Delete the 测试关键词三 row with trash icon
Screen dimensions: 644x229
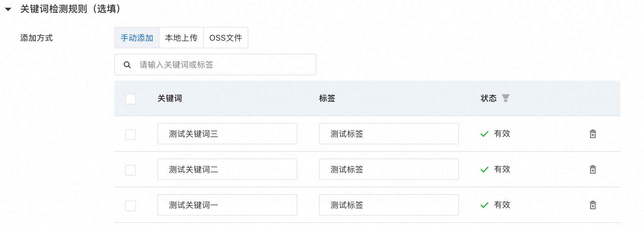(x=593, y=134)
